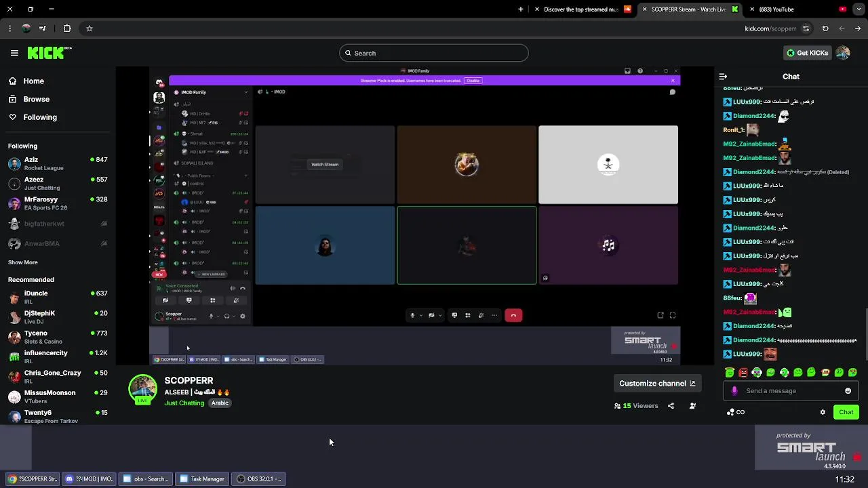Open recommended channel MissusMoonson
The height and width of the screenshot is (488, 868).
58,396
